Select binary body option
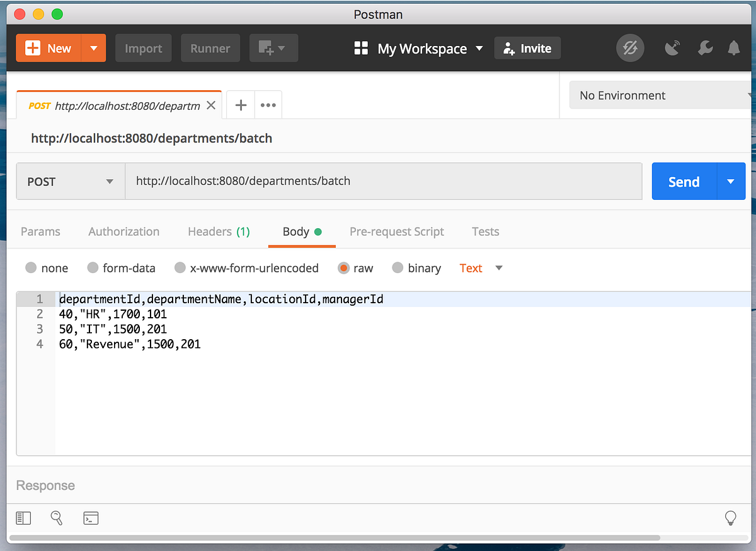756x551 pixels. [398, 268]
